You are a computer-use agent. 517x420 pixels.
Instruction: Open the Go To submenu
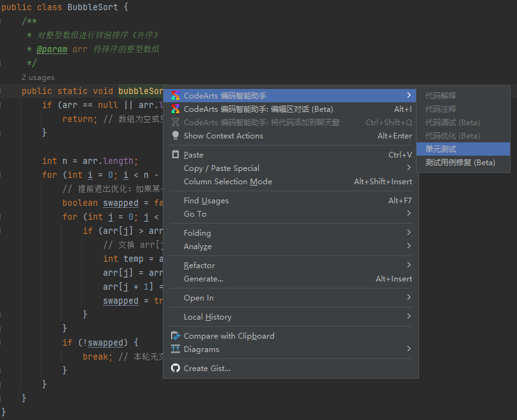pos(195,214)
